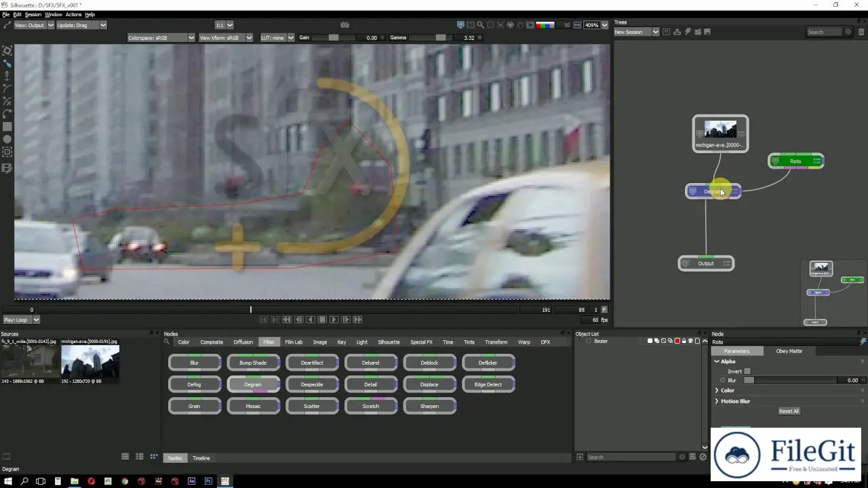
Task: Click the lightning bolt icon in Trees toolbar
Action: tap(688, 32)
